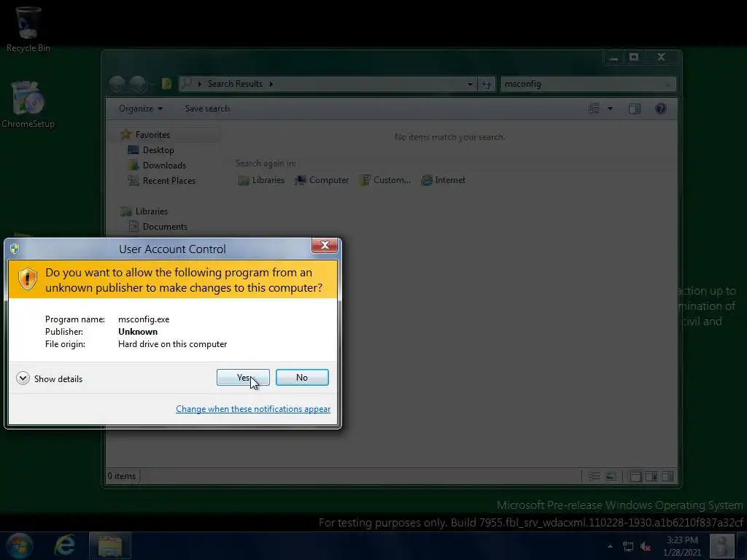Click No in User Account Control dialog

302,378
